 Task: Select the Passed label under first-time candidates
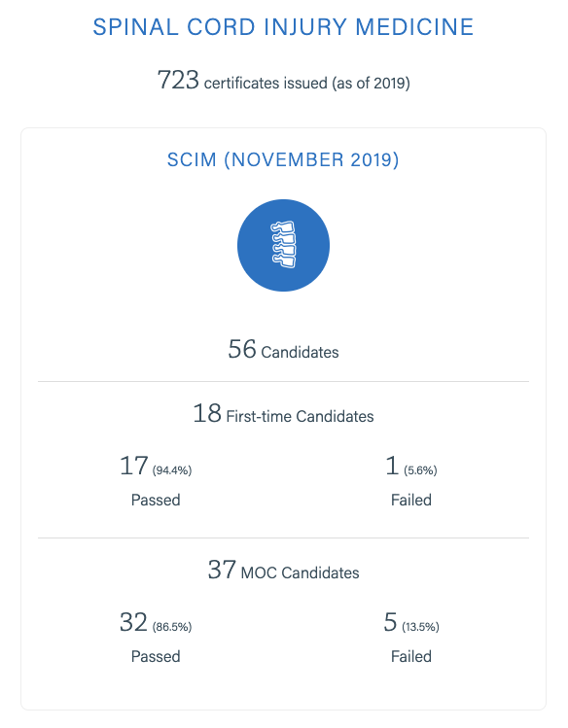[x=156, y=500]
